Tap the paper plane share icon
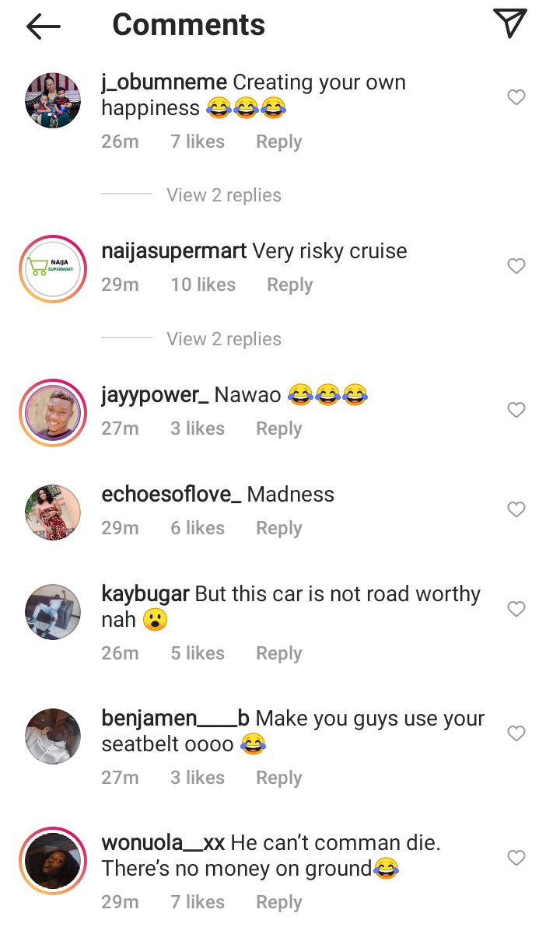This screenshot has height=927, width=560. click(509, 23)
